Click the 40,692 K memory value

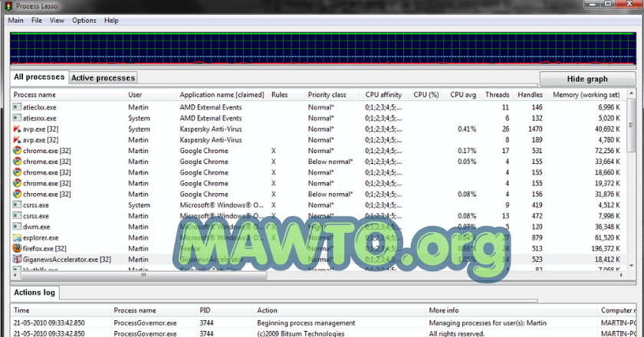pos(607,129)
